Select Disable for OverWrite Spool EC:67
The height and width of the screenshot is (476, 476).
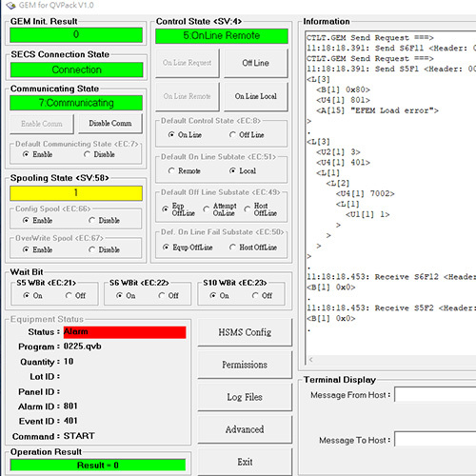coord(104,249)
